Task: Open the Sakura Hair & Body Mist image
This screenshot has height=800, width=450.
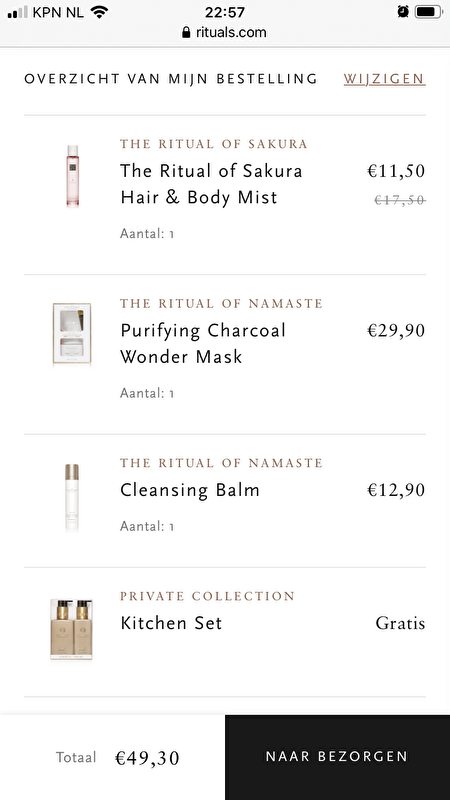Action: click(x=72, y=176)
